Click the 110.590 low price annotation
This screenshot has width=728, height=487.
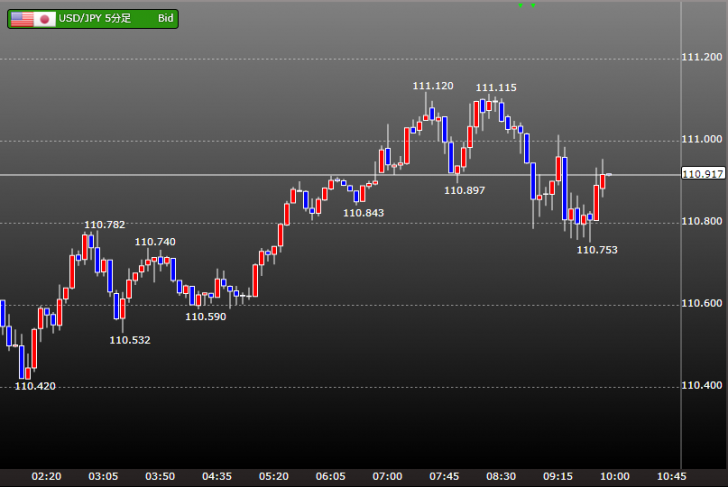pos(205,317)
